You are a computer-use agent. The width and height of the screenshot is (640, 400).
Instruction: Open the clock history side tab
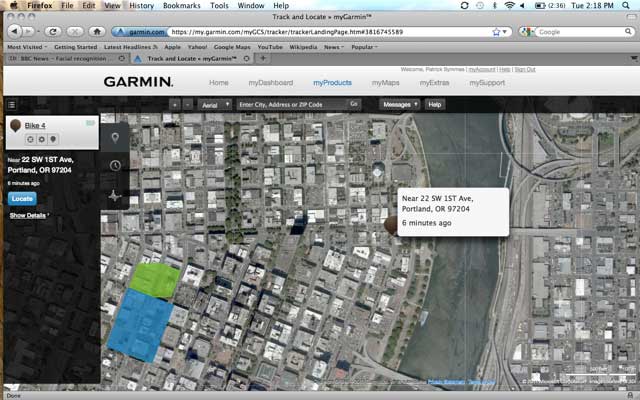click(x=116, y=165)
